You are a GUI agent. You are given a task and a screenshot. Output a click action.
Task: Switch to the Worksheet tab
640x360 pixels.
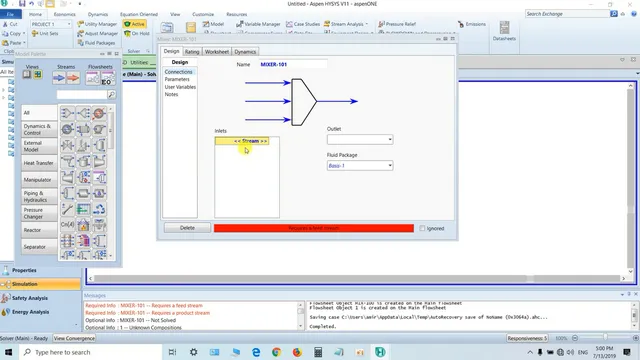coord(217,52)
